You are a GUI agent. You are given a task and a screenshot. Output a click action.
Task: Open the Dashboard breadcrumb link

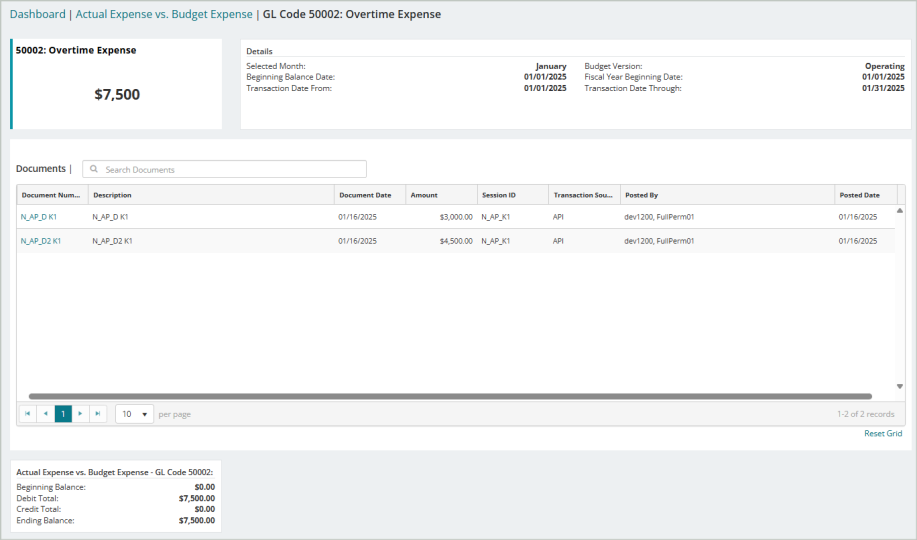[37, 14]
